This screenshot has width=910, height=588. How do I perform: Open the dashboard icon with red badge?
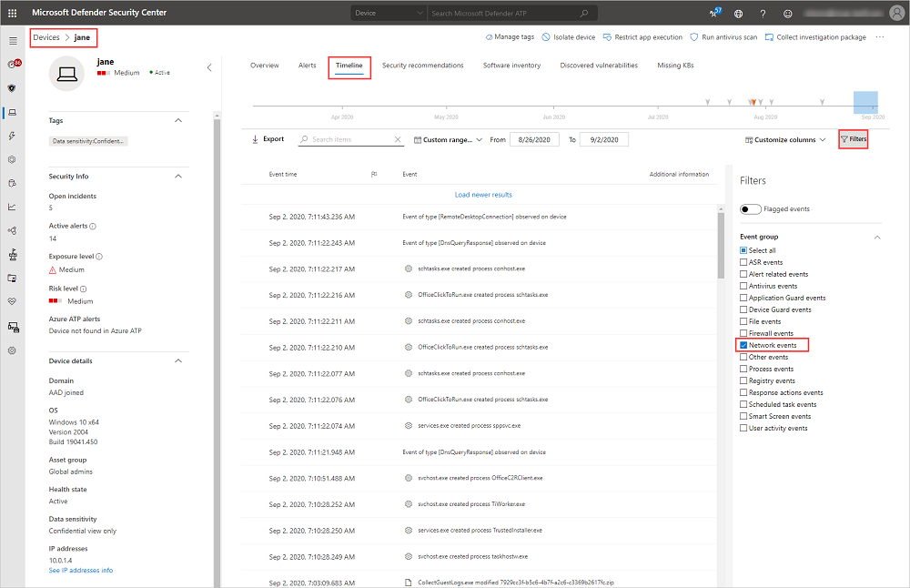click(x=14, y=64)
